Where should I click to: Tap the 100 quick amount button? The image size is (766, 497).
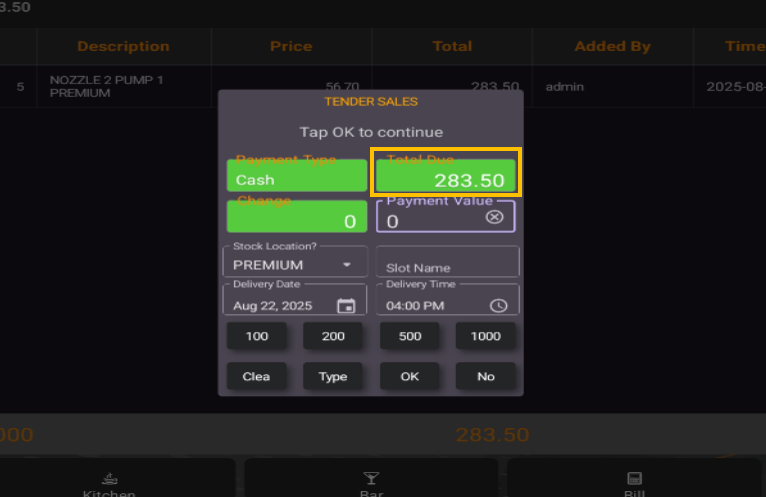pos(257,336)
